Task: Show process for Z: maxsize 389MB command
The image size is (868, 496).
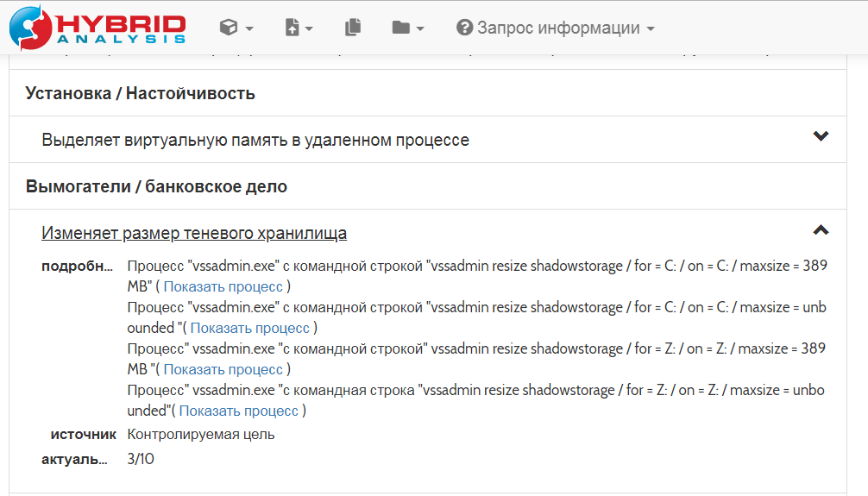Action: click(x=223, y=369)
